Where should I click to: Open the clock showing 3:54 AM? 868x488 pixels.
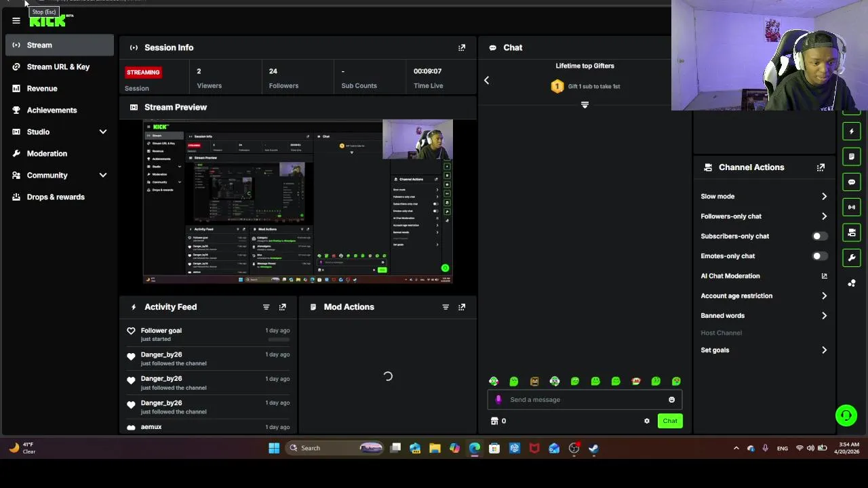tap(848, 448)
